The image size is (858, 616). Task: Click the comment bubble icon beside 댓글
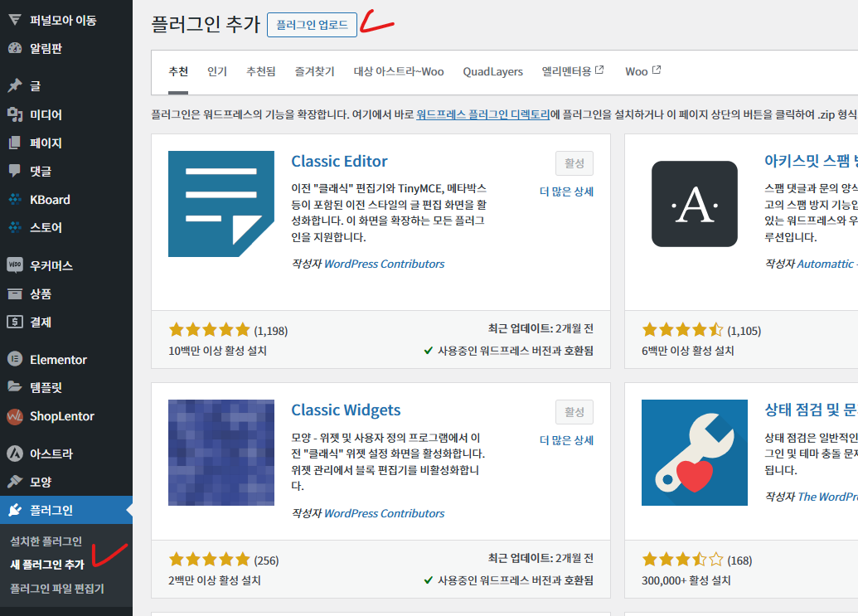[x=15, y=171]
